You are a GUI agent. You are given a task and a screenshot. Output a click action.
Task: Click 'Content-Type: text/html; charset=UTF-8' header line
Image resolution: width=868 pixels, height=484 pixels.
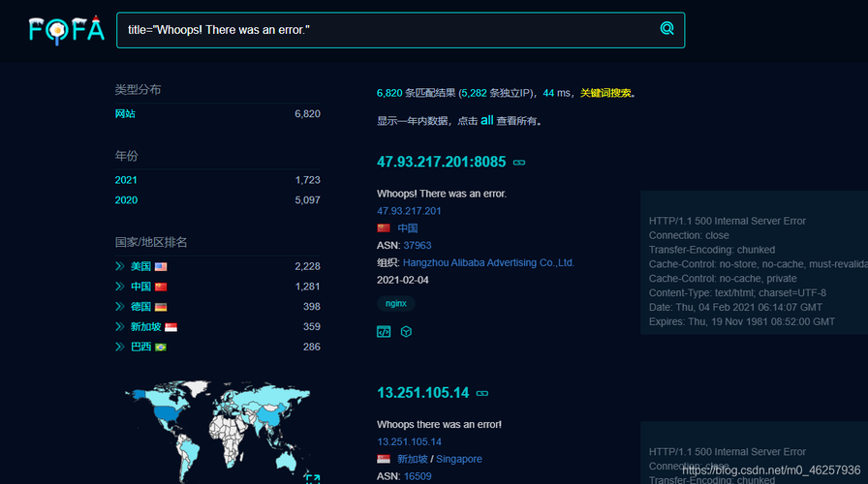(x=737, y=292)
